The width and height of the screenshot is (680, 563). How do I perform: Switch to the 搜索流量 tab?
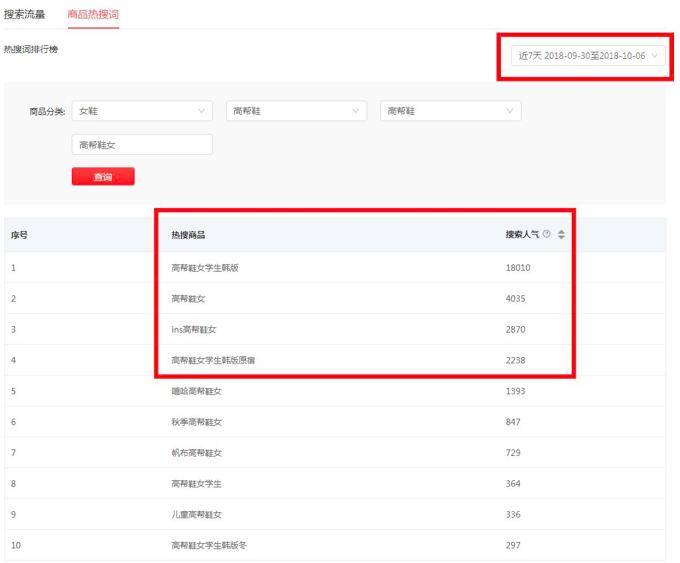[x=24, y=13]
